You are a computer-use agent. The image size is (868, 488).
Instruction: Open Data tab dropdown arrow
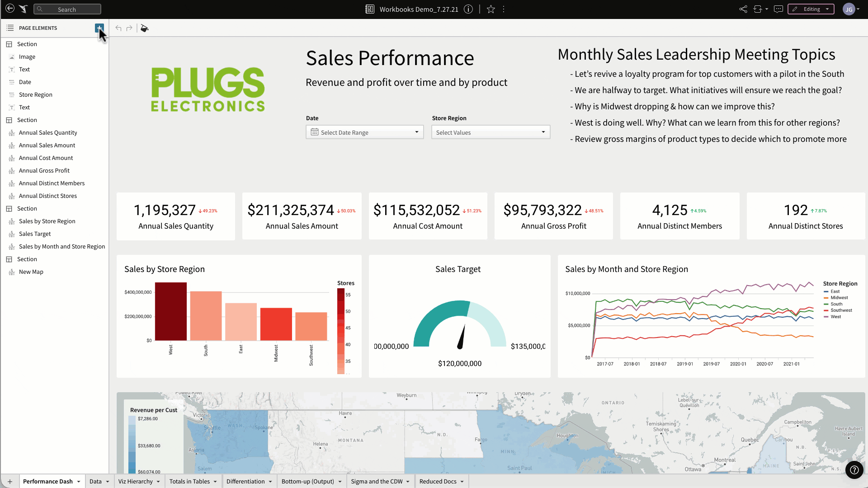108,482
